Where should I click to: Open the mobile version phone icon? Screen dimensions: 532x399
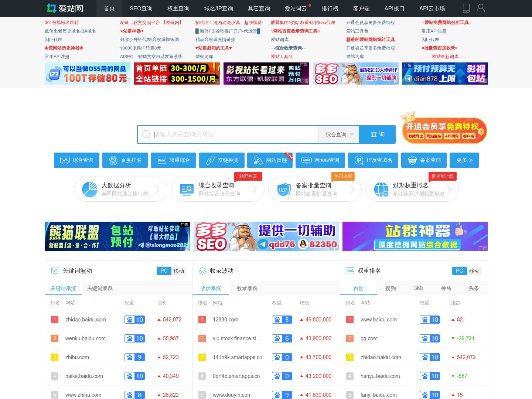click(466, 8)
